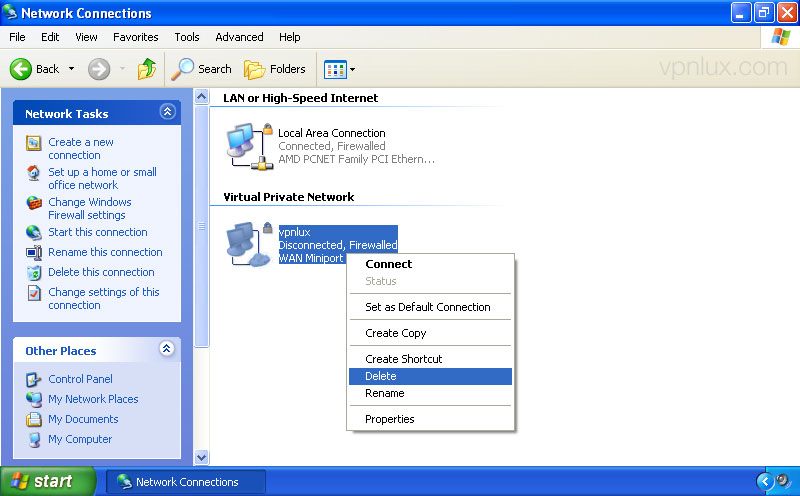The height and width of the screenshot is (496, 800).
Task: Click Set up a home or small office network
Action: (x=102, y=179)
